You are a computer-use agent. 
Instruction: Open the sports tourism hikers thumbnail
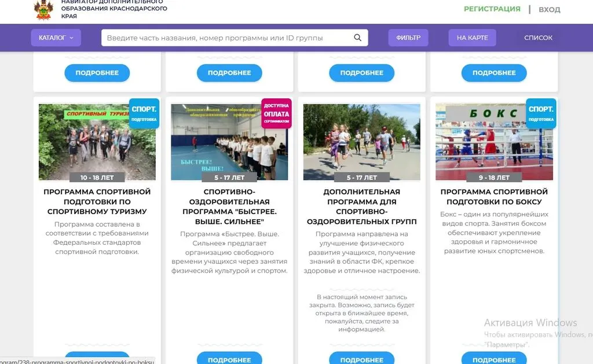97,142
